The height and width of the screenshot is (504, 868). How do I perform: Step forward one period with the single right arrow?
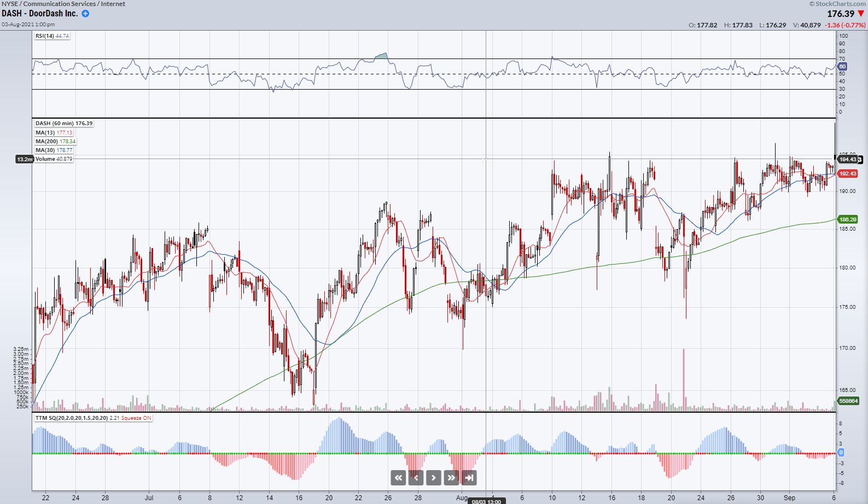coord(433,478)
